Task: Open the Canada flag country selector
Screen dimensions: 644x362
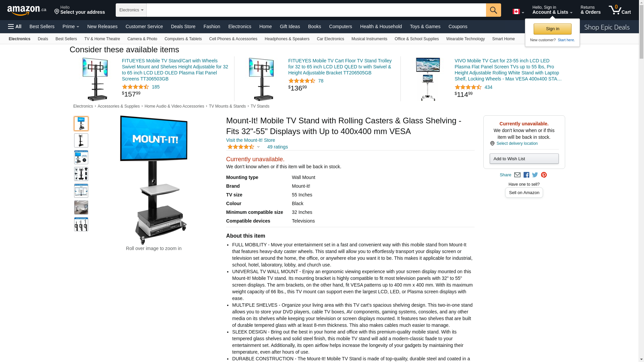Action: point(518,12)
